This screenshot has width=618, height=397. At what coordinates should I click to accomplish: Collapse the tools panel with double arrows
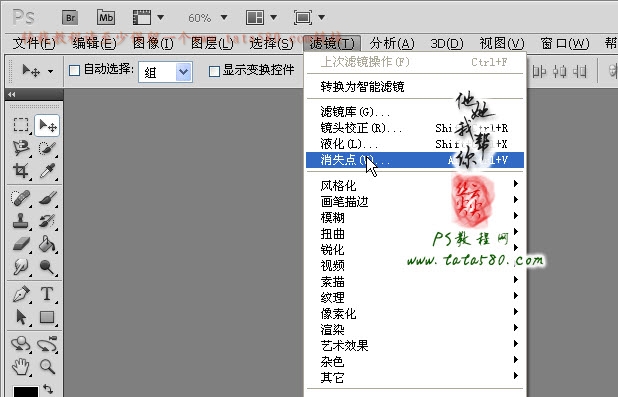(11, 94)
